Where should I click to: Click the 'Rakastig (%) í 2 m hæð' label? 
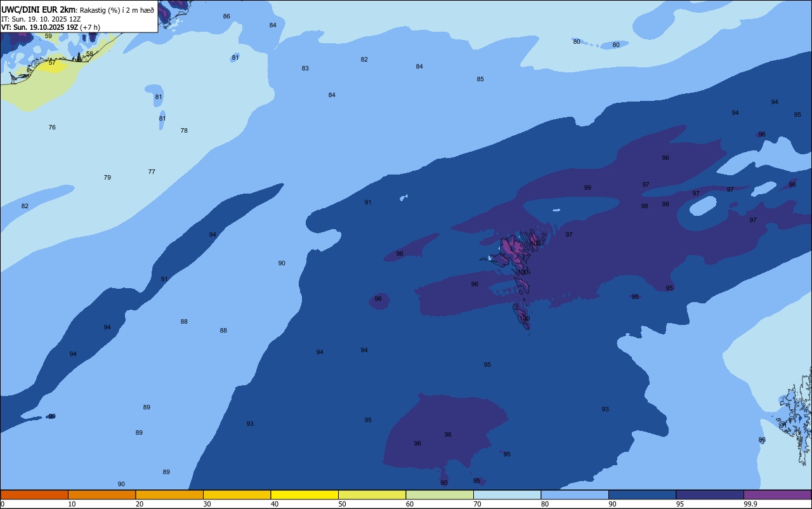click(x=117, y=10)
